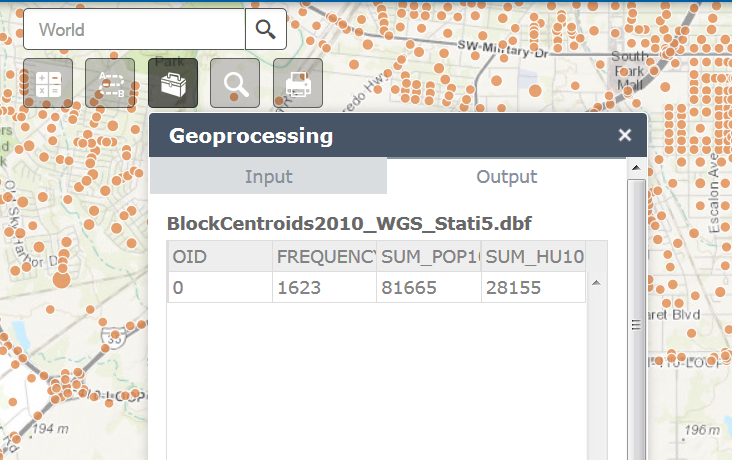Screen dimensions: 732x460
Task: Click the panel scrollbar thumb grip
Action: [x=636, y=325]
